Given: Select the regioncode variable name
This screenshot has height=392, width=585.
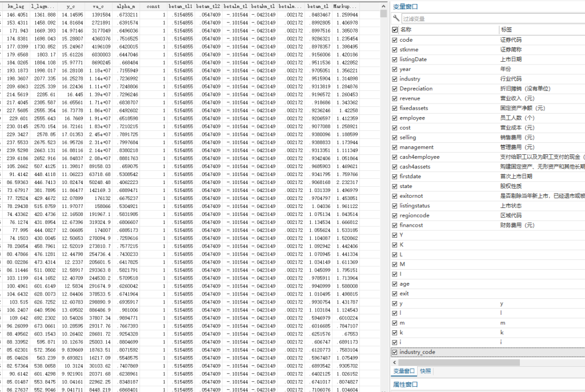Looking at the screenshot, I should [x=414, y=215].
